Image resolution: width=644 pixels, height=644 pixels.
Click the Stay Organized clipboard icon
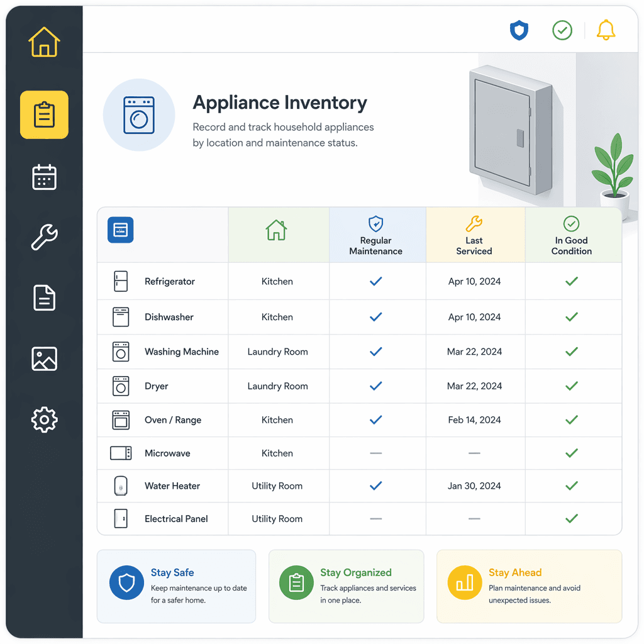[297, 583]
